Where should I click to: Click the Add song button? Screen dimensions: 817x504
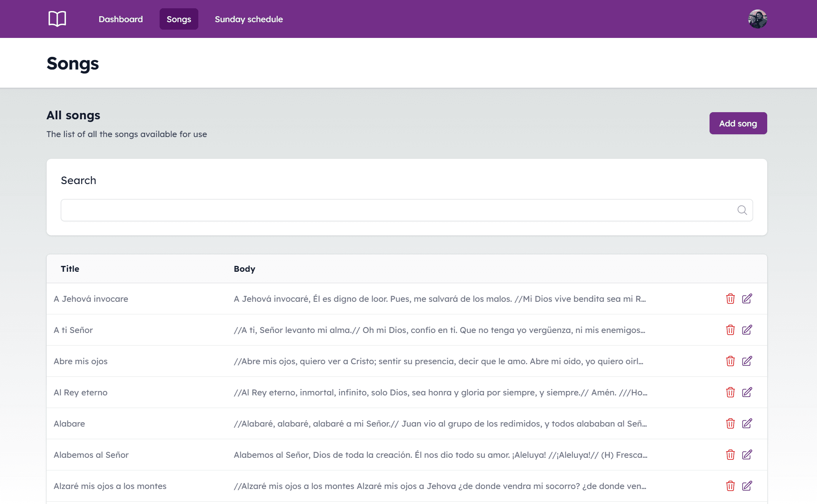point(738,123)
